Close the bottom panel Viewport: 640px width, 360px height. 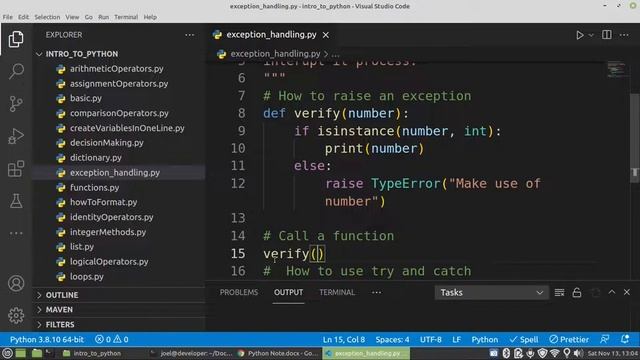pos(627,292)
